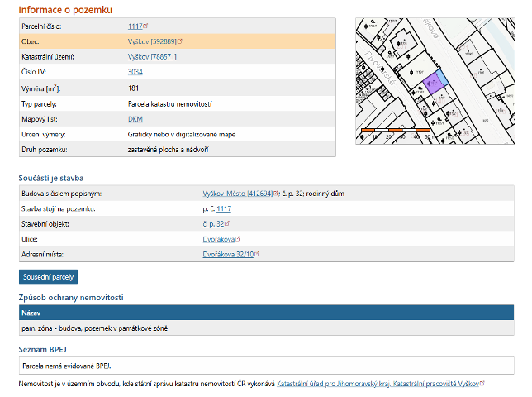Click the cadastral map thumbnail
Image resolution: width=532 pixels, height=397 pixels.
[435, 81]
